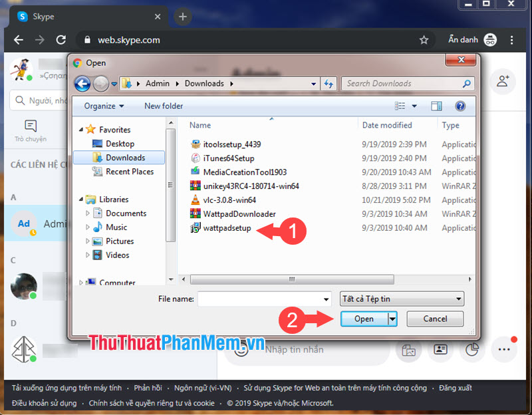
Task: Select the contact card icon beside the chat input
Action: [x=440, y=350]
